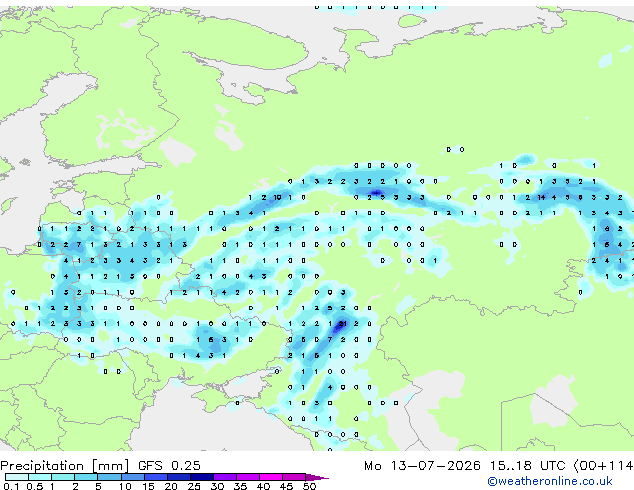Click the 2–5 mm legend color swatch

(86, 477)
